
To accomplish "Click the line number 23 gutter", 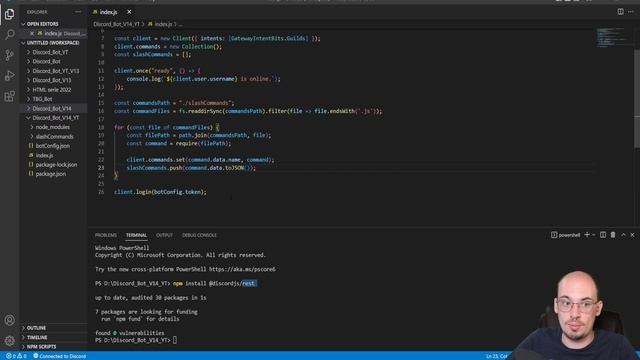I will coord(101,168).
